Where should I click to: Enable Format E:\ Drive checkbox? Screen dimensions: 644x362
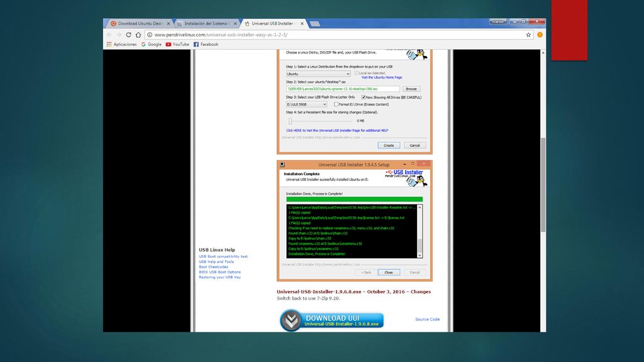click(x=336, y=104)
